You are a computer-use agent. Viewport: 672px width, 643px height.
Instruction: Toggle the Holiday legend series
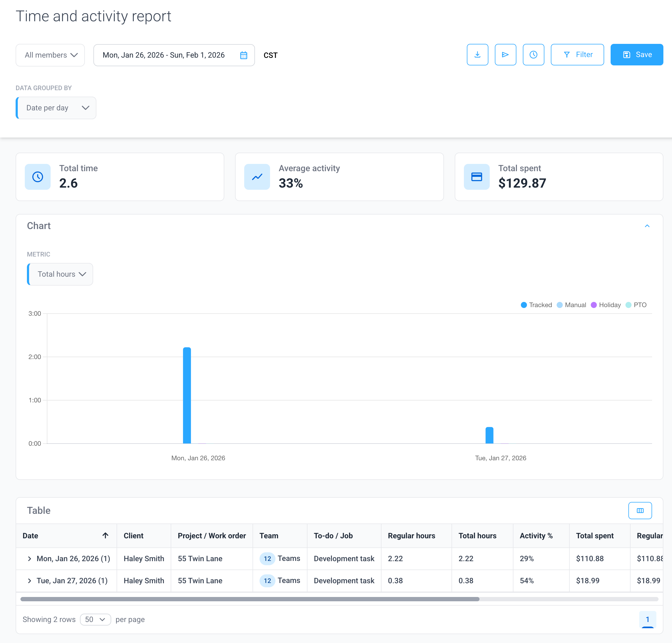tap(606, 305)
